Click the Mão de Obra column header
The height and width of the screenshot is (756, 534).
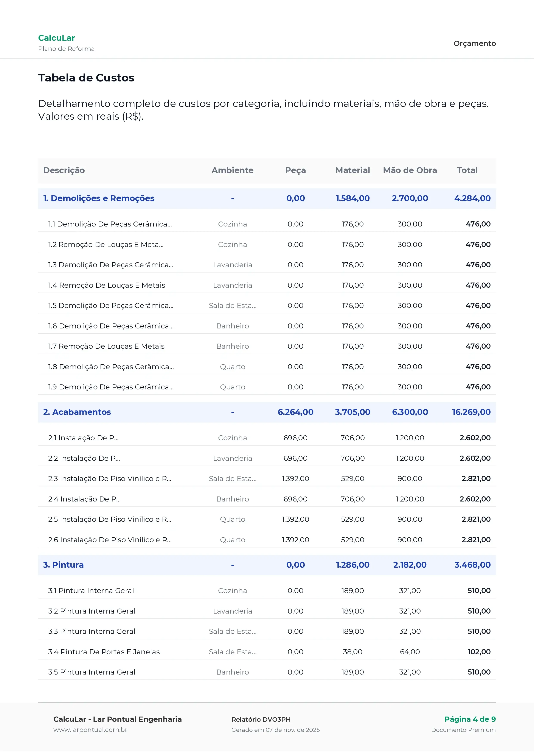[x=410, y=170]
